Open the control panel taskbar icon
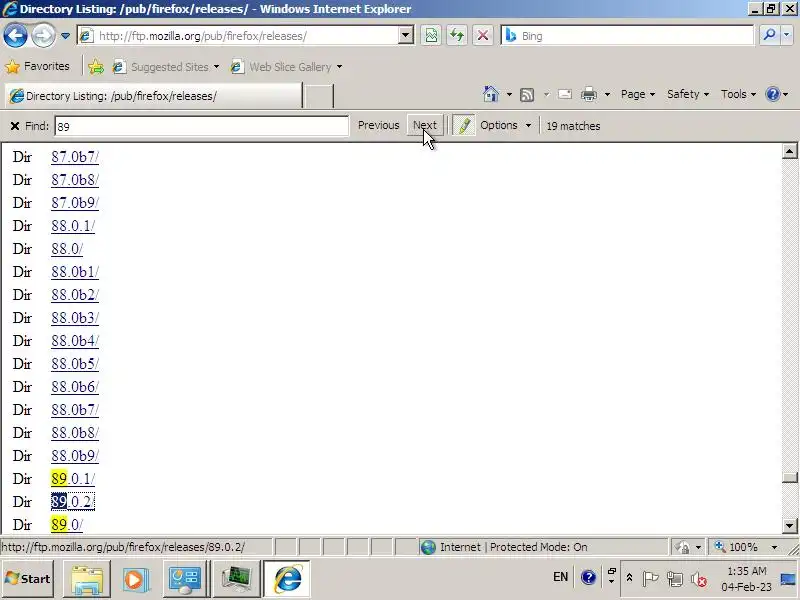Image resolution: width=800 pixels, height=600 pixels. point(184,580)
